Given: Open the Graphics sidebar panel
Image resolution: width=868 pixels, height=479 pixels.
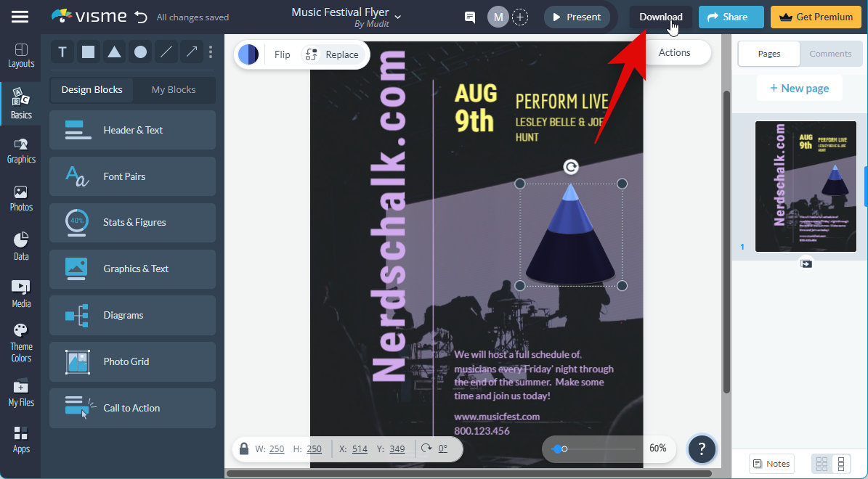Looking at the screenshot, I should (x=21, y=151).
